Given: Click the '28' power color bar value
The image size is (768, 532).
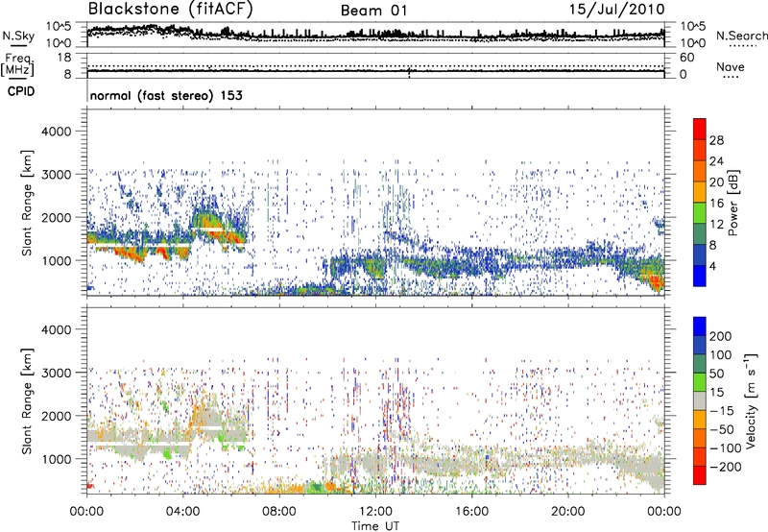Looking at the screenshot, I should [x=716, y=140].
